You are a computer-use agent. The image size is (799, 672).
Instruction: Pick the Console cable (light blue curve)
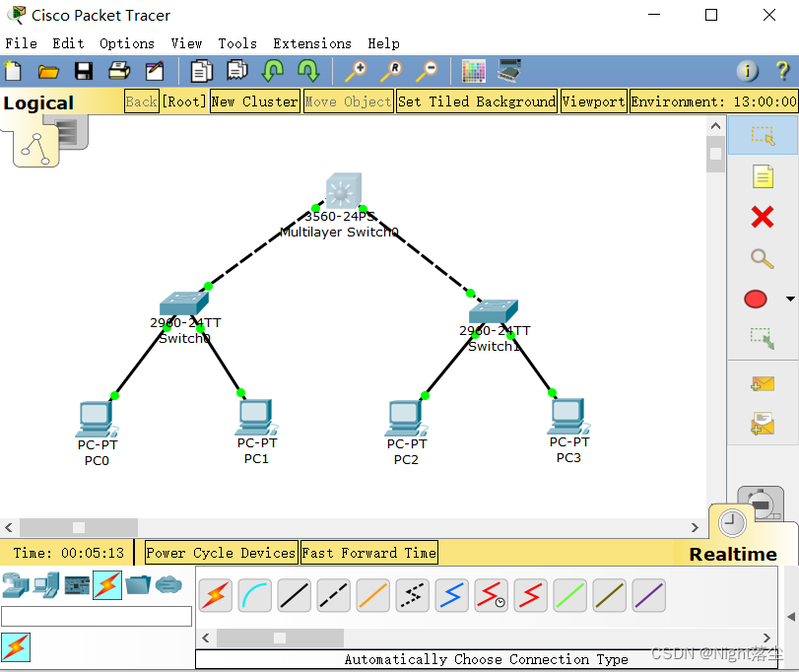(255, 595)
